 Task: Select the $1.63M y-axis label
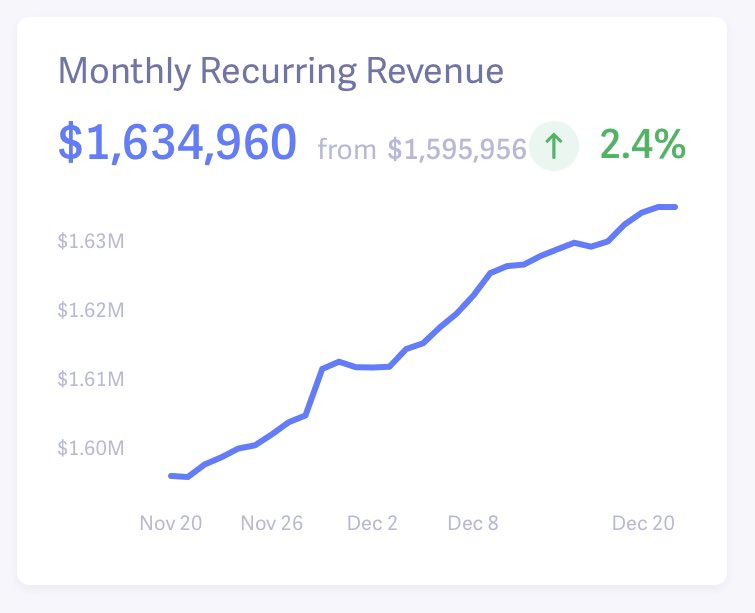(x=90, y=241)
